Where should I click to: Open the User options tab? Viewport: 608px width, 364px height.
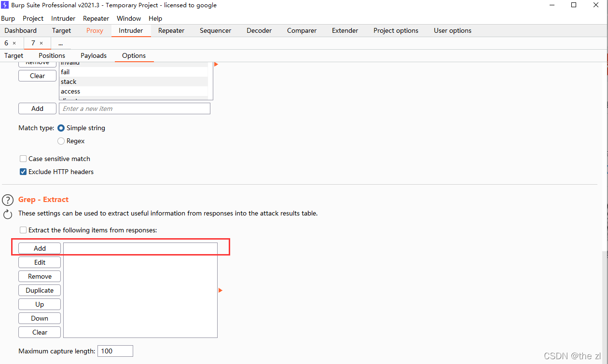[453, 30]
